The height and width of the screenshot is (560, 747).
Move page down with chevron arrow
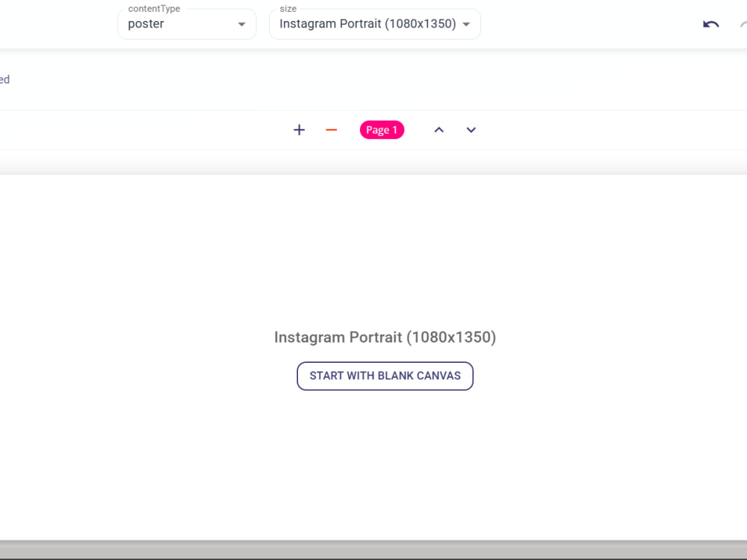coord(471,130)
